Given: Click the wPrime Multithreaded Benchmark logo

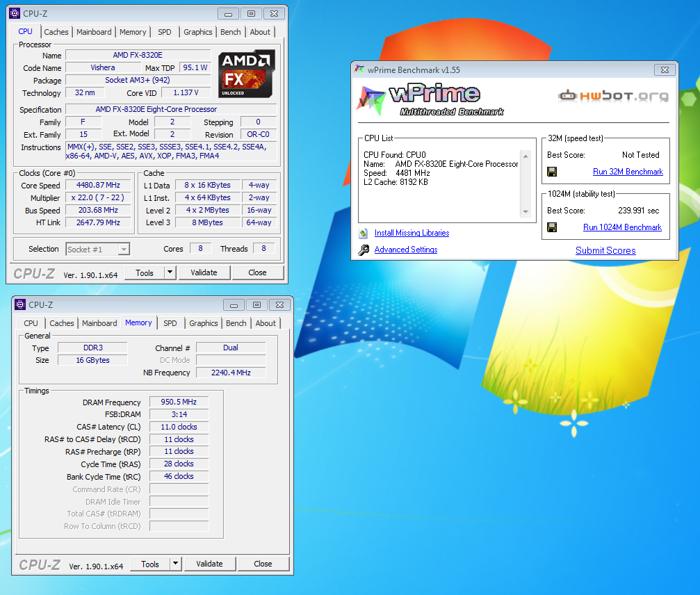Looking at the screenshot, I should (x=431, y=99).
